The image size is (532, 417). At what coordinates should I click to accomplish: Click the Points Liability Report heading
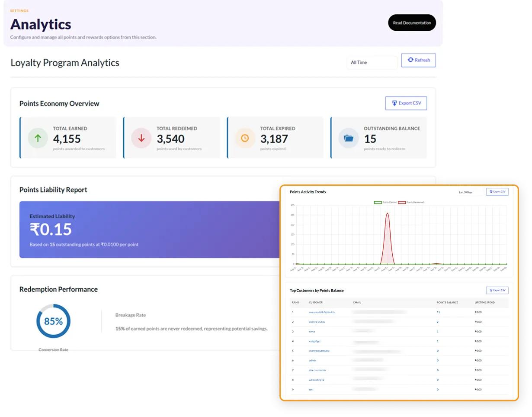[x=53, y=190]
